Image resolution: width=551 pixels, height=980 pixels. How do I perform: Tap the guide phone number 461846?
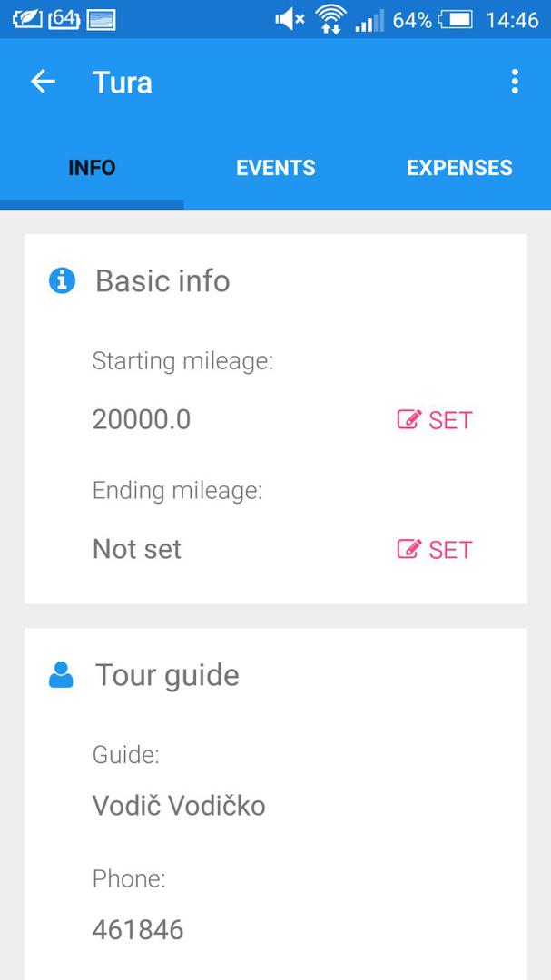pyautogui.click(x=138, y=930)
